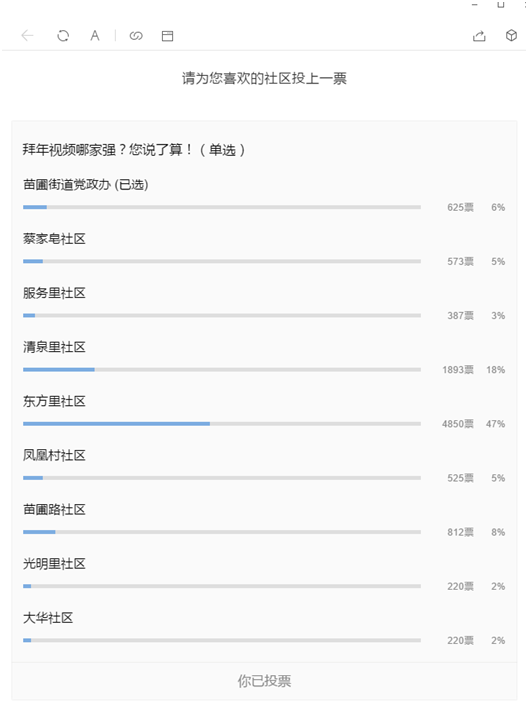Screen dimensions: 528x711
Task: Click the refresh page icon
Action: coord(63,35)
